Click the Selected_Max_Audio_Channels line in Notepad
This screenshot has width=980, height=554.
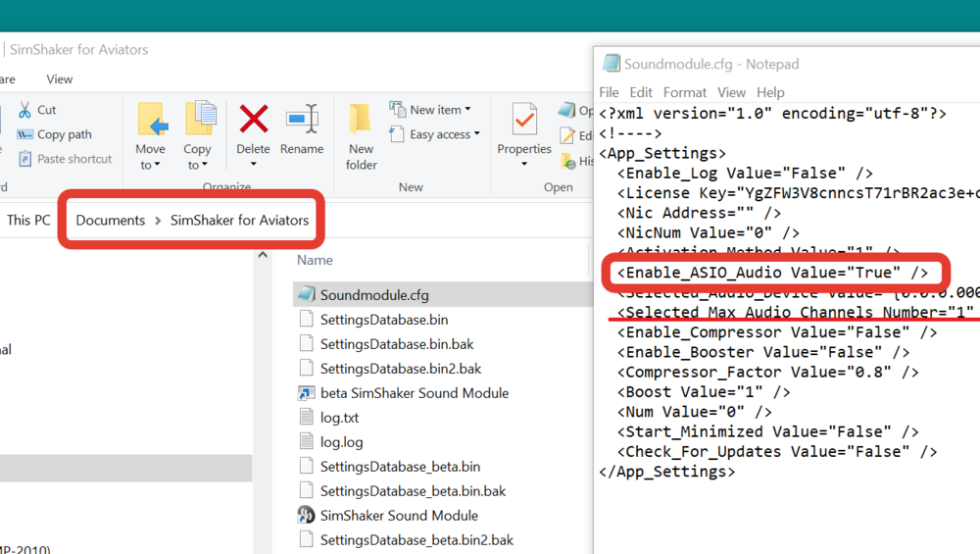click(796, 312)
